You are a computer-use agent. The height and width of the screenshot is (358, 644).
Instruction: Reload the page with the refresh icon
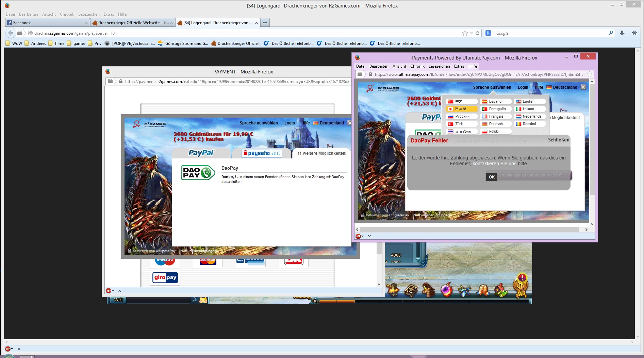(x=477, y=33)
